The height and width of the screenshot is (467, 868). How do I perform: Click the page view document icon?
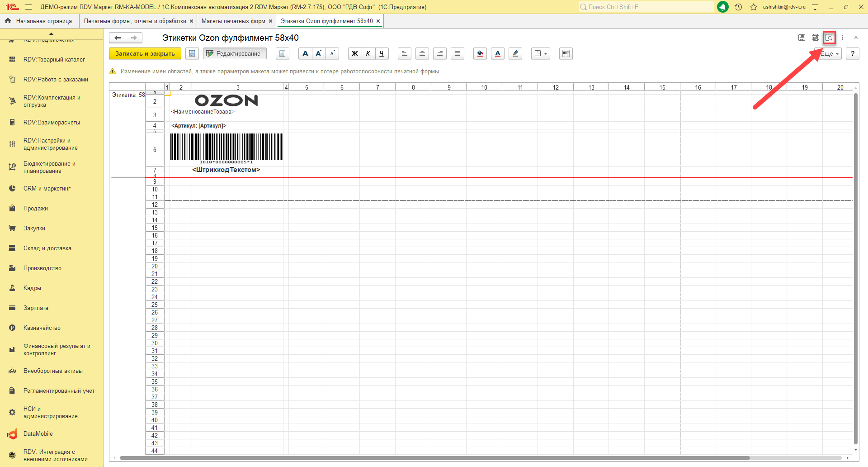pos(283,53)
